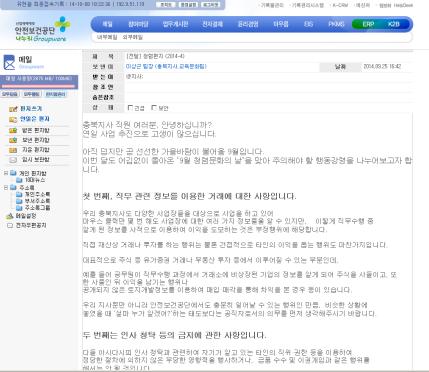
Task: Open the 윤리경영 top menu
Action: click(x=248, y=24)
